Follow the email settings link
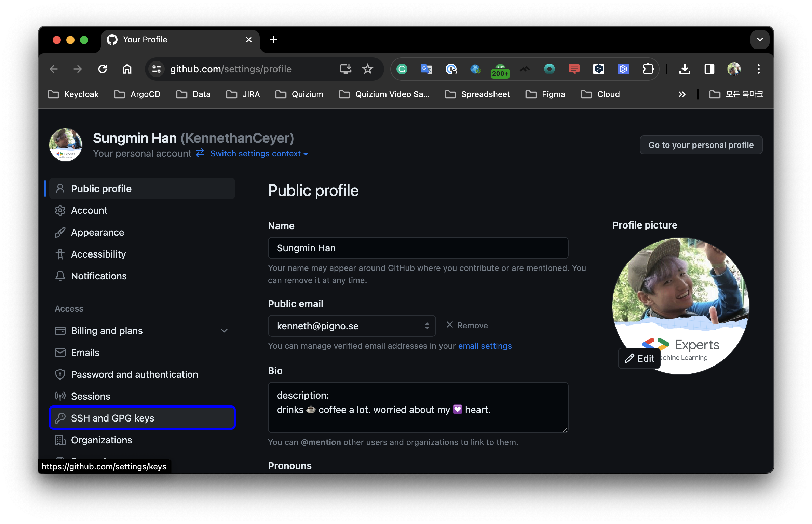 click(x=485, y=346)
